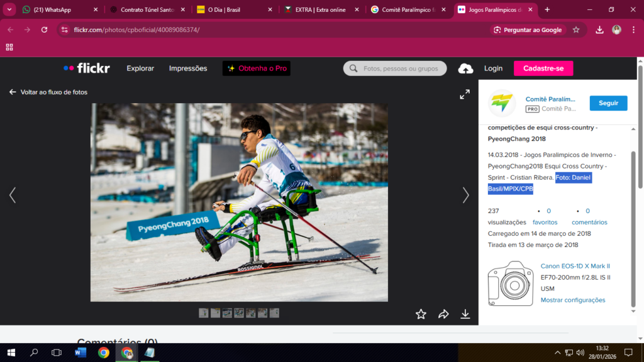Image resolution: width=644 pixels, height=362 pixels.
Task: Click the cloud upload icon
Action: click(465, 69)
